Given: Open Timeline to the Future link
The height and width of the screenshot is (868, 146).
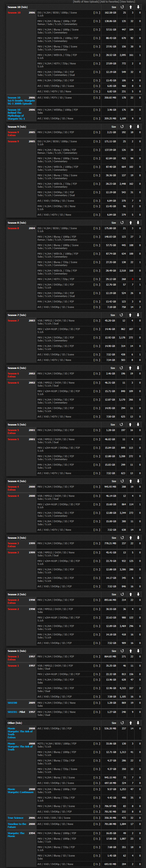Looking at the screenshot, I should tap(17, 826).
